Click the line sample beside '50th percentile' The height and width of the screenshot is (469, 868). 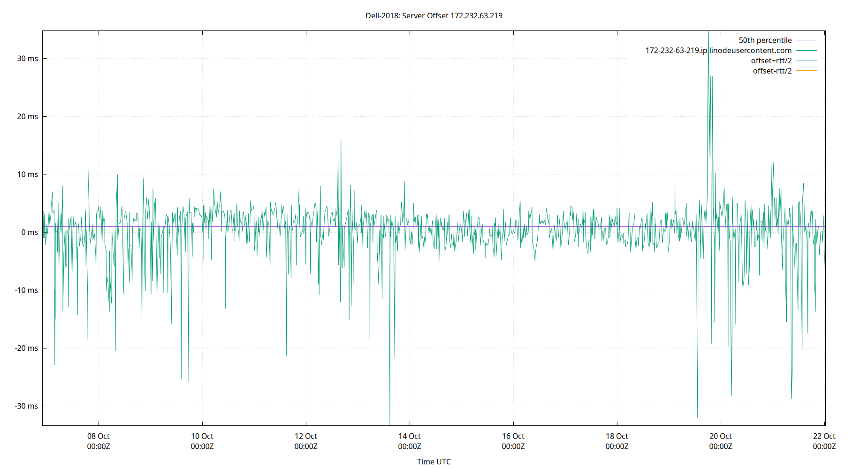click(807, 40)
